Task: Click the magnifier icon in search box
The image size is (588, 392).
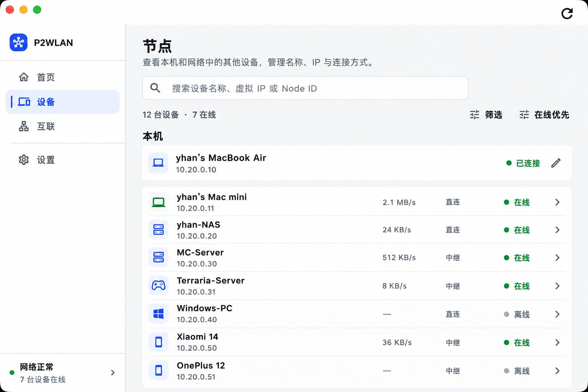Action: click(155, 88)
